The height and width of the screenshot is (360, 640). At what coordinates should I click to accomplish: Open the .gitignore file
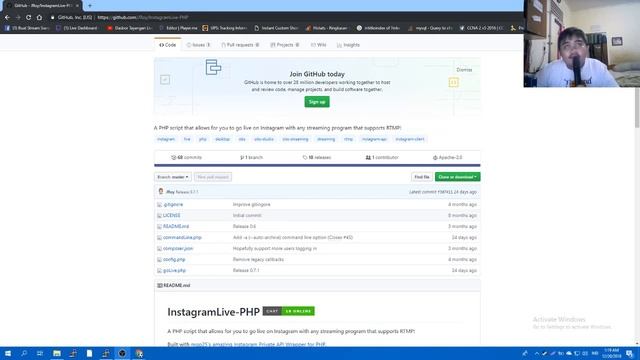coord(173,204)
